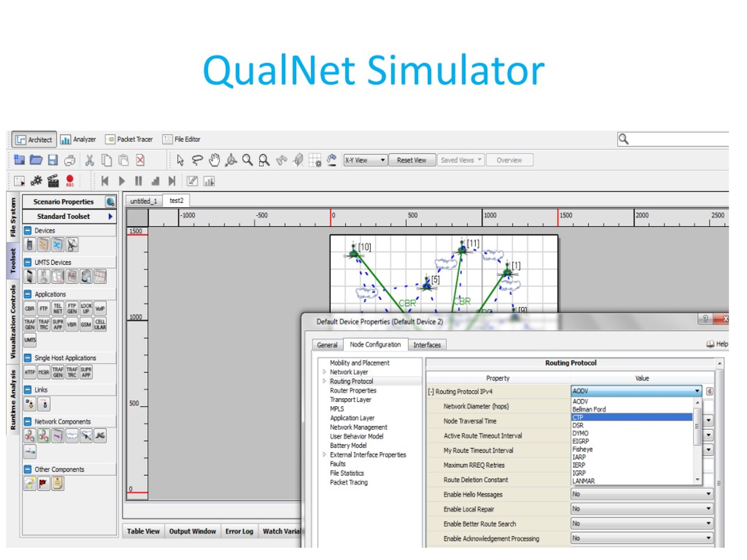Select the lasso selection tool

197,160
